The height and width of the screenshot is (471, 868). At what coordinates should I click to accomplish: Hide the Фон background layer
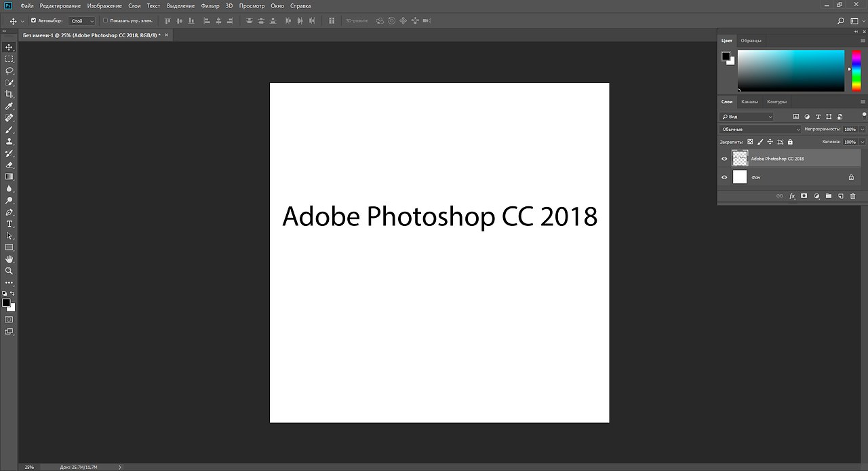(x=724, y=177)
